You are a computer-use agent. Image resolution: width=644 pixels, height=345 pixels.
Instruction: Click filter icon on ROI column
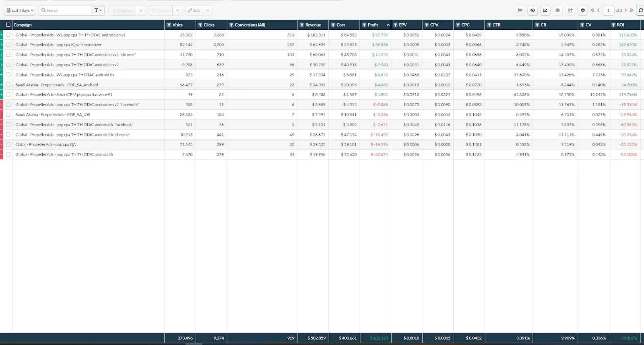click(x=613, y=25)
